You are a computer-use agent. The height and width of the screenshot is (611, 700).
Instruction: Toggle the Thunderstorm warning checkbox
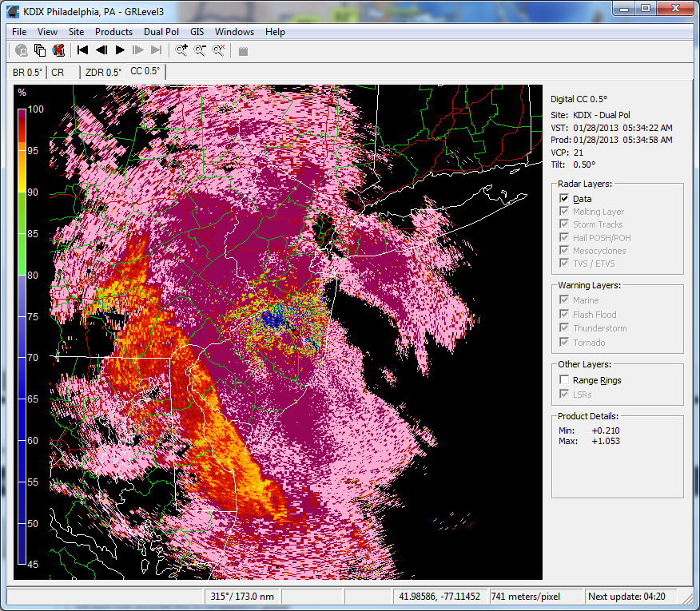click(x=564, y=328)
